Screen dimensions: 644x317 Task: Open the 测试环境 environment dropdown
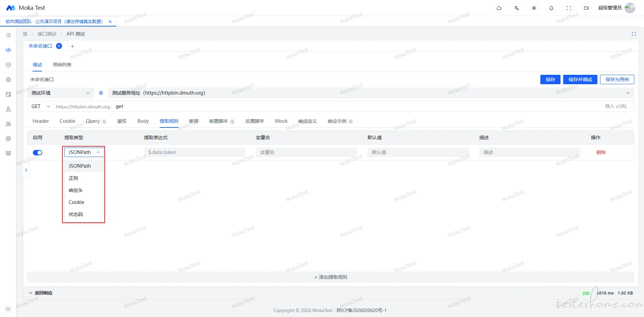tap(60, 93)
